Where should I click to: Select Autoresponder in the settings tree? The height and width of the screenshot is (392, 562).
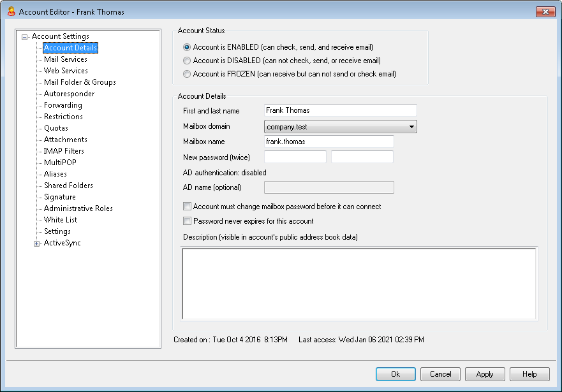click(x=69, y=94)
